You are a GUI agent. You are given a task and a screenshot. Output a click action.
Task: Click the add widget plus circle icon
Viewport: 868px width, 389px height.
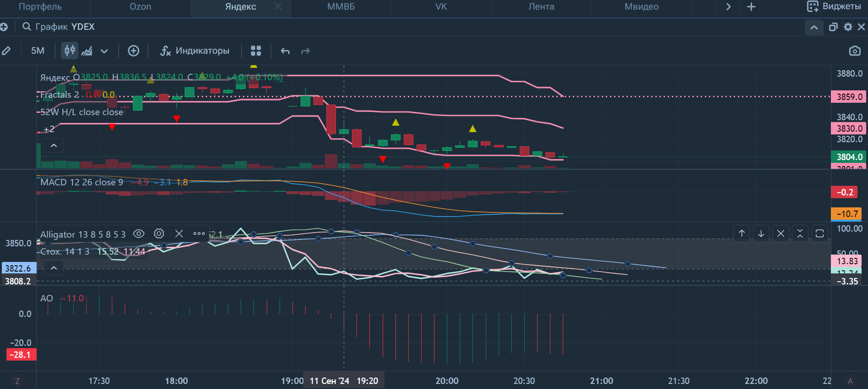click(4, 27)
